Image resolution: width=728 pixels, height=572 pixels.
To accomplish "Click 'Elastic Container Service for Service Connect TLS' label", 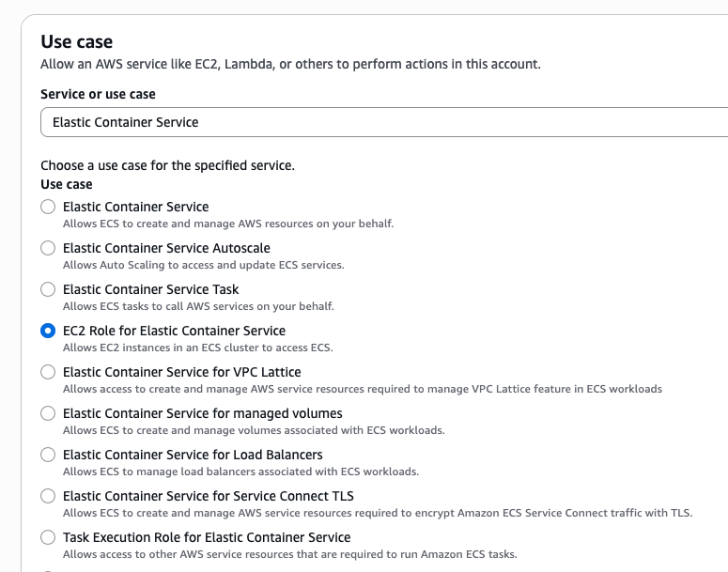I will 208,496.
